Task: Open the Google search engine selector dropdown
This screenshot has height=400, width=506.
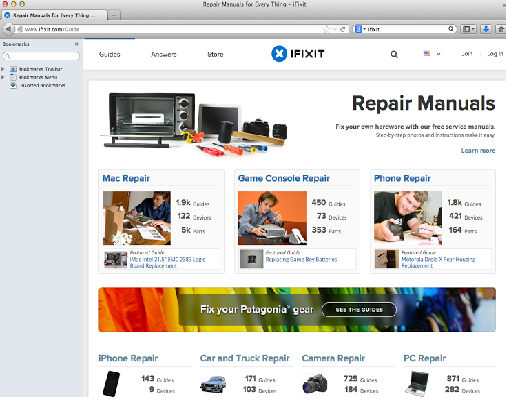Action: 360,29
